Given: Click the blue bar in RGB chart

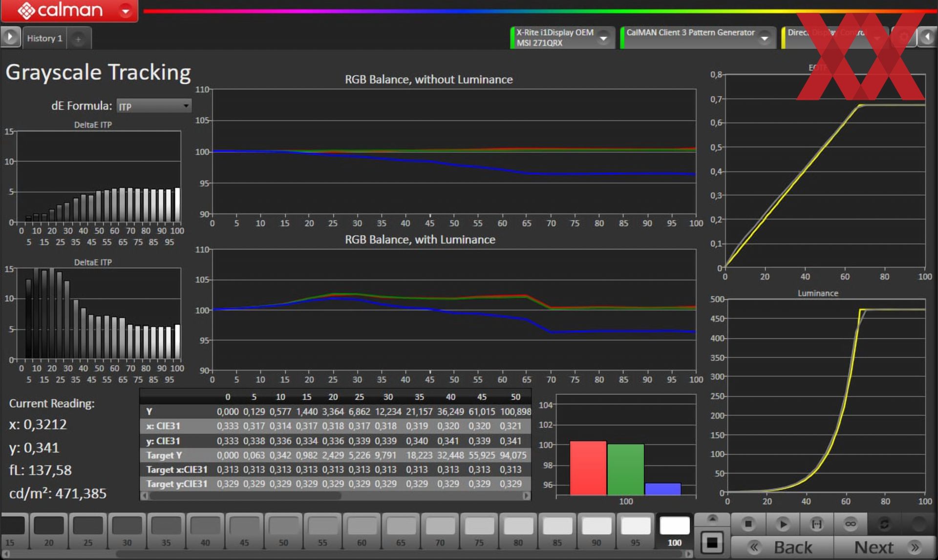Looking at the screenshot, I should click(x=663, y=489).
